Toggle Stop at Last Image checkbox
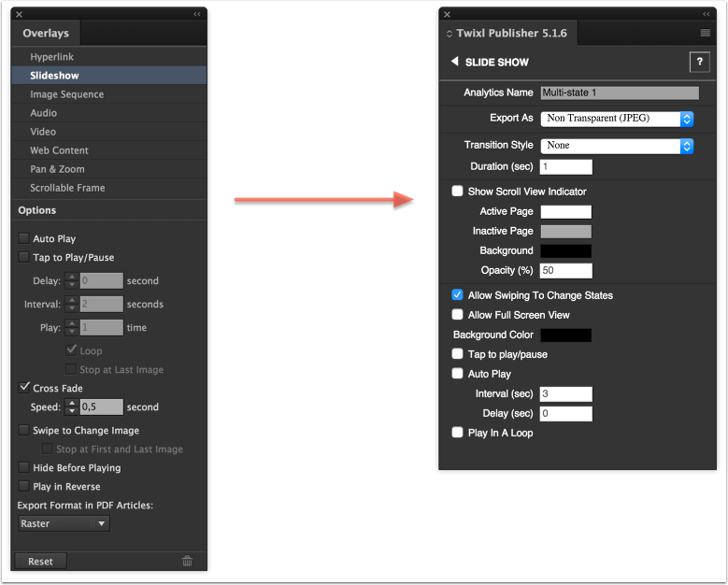 pos(71,369)
